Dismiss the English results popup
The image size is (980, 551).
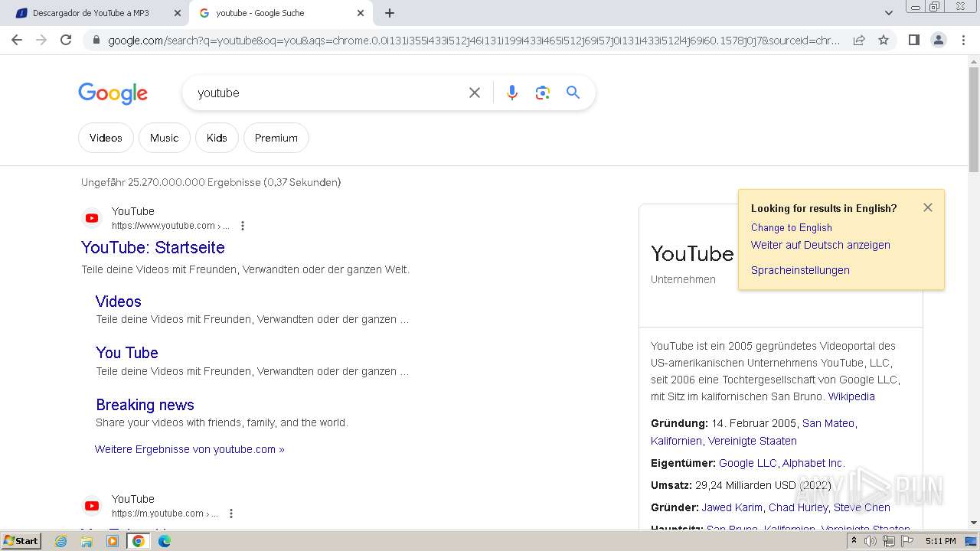(x=928, y=207)
